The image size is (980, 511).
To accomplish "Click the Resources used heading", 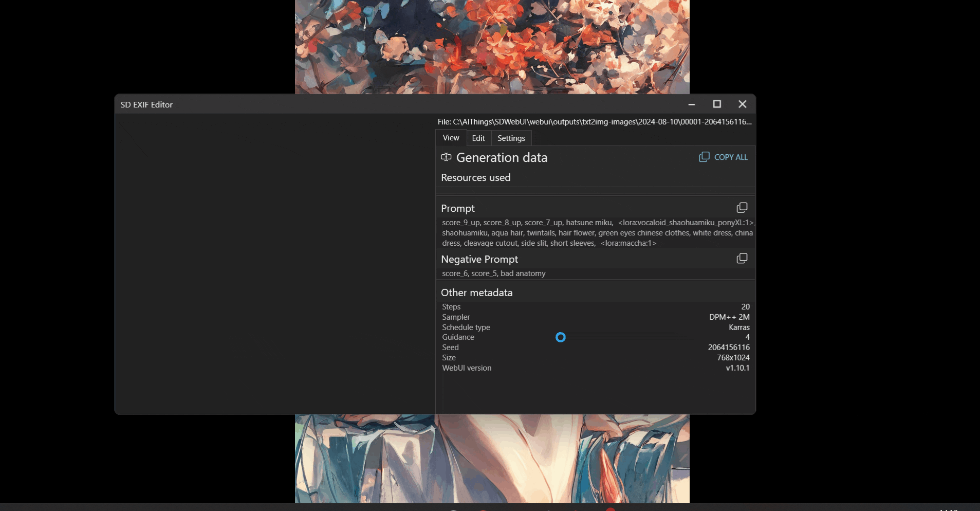I will 476,177.
